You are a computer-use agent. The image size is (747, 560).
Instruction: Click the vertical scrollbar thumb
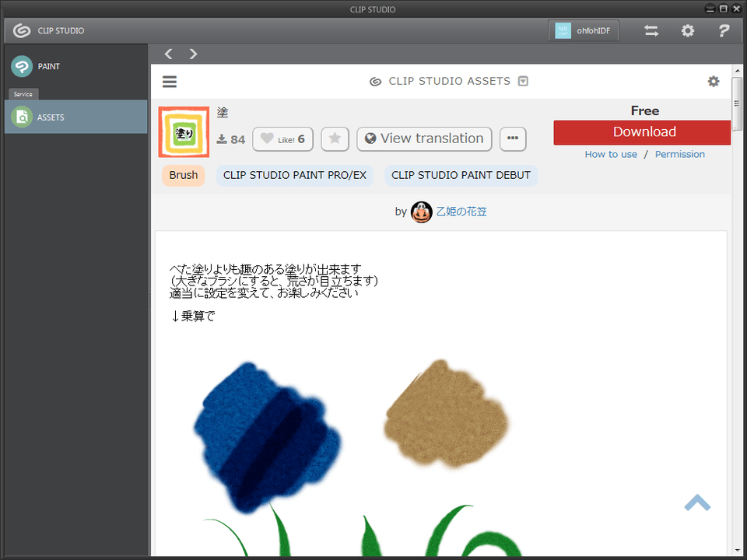coord(737,103)
